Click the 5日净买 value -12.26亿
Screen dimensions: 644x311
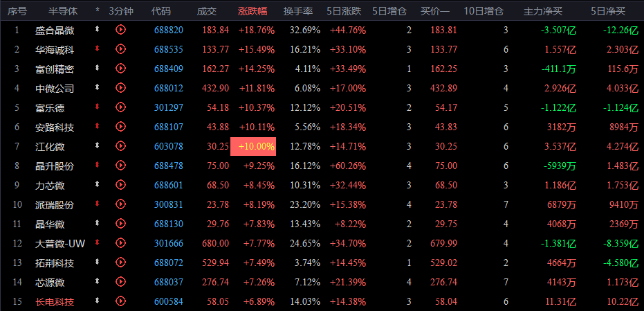coord(621,30)
